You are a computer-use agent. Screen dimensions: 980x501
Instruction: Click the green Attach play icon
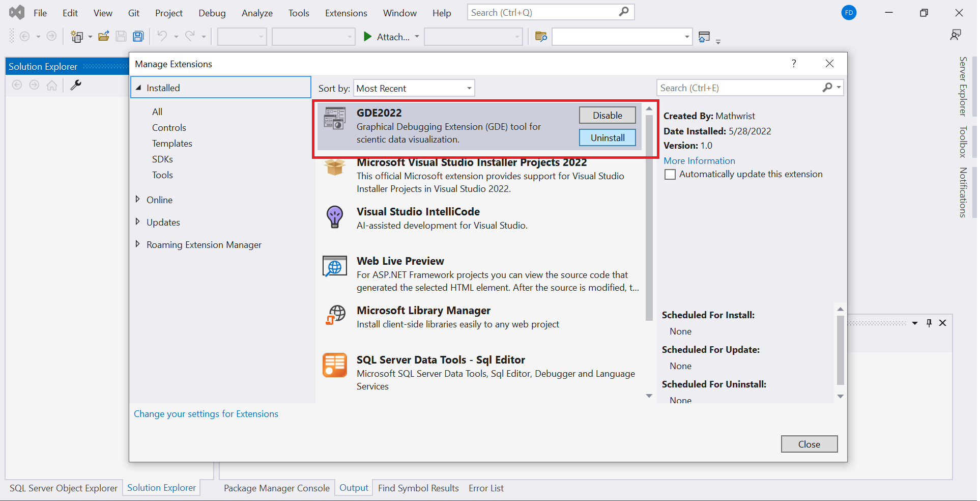(367, 37)
